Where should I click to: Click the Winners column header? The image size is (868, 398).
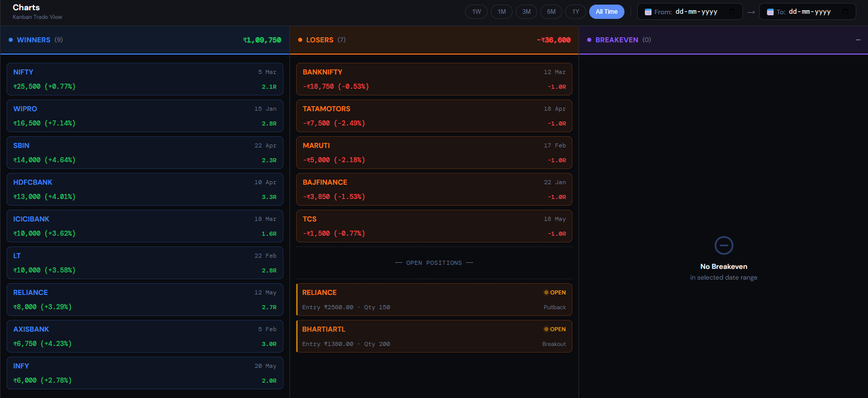pos(145,40)
